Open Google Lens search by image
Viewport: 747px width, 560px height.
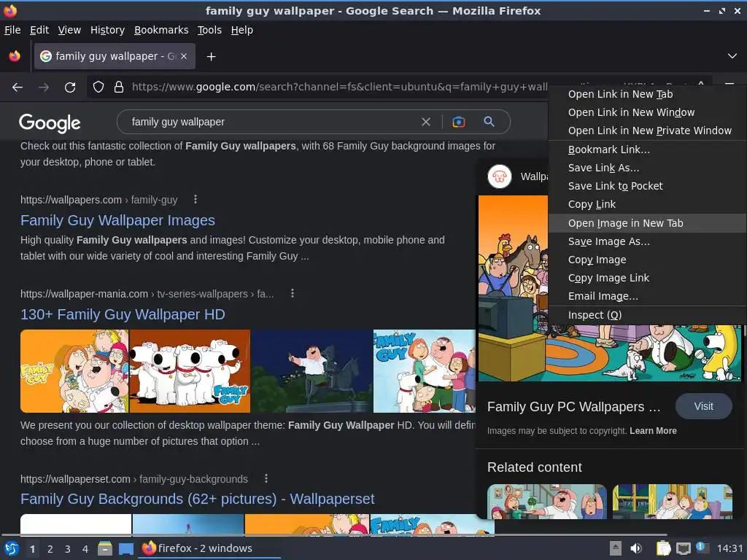tap(458, 122)
